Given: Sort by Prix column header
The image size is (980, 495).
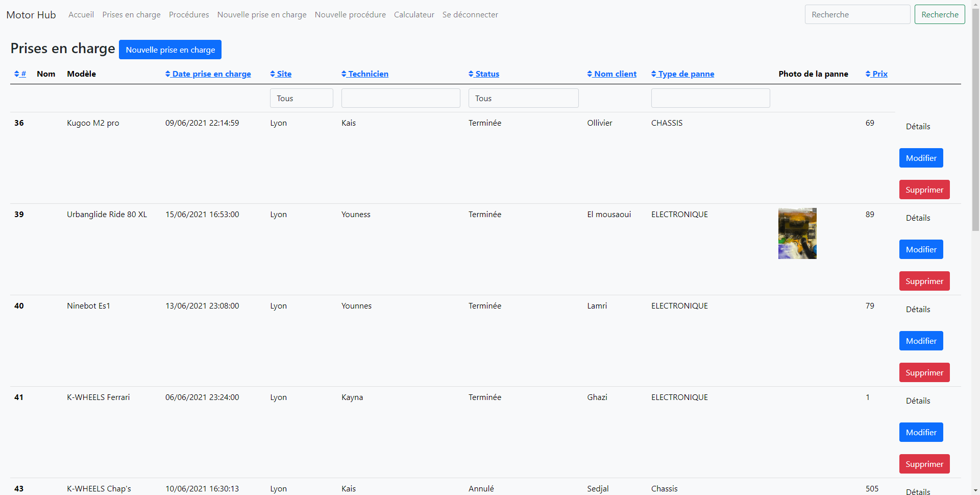Looking at the screenshot, I should click(876, 74).
